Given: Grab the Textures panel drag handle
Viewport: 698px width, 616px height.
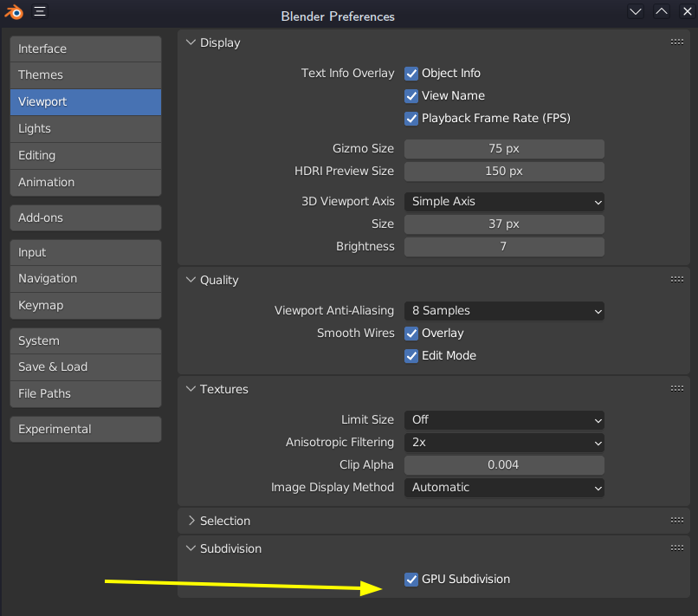Looking at the screenshot, I should (x=677, y=388).
